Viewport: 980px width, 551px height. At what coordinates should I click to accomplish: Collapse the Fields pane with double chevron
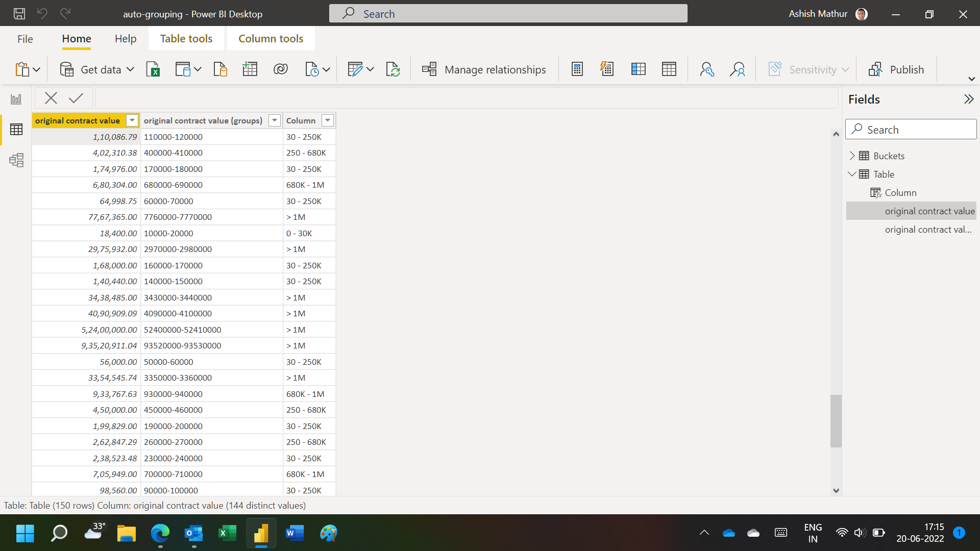tap(969, 99)
